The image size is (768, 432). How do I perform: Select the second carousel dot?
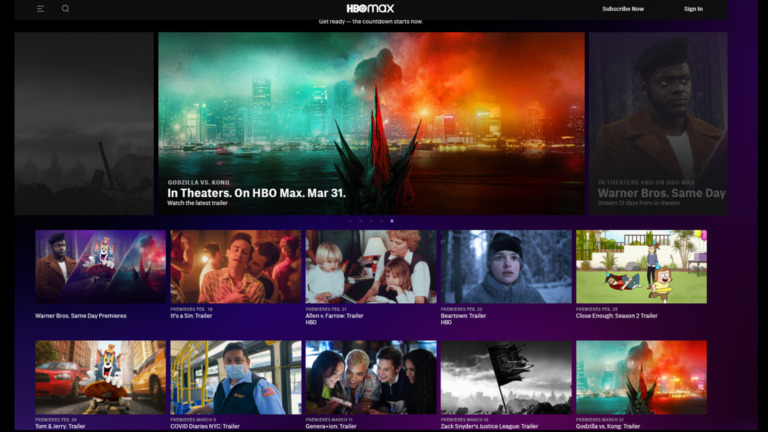tap(360, 221)
